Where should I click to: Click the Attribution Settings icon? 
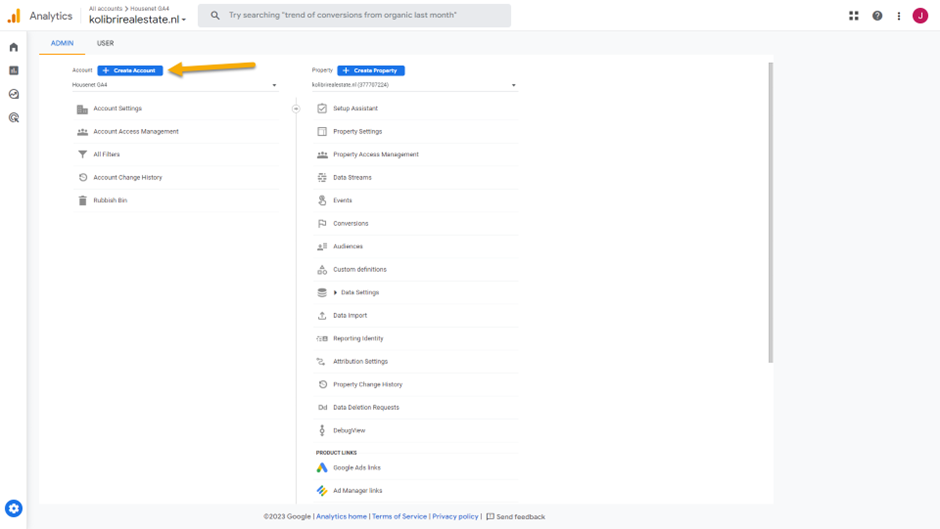coord(321,362)
